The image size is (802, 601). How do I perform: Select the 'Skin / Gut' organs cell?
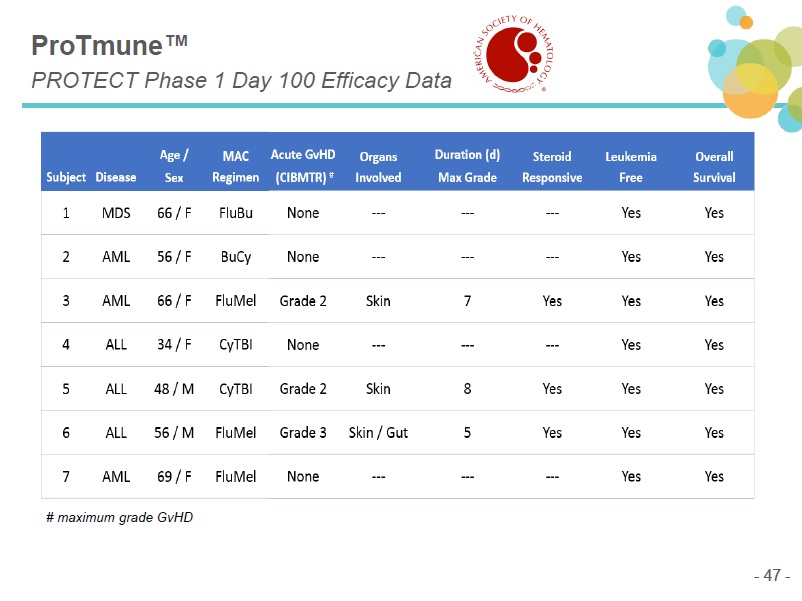(378, 433)
